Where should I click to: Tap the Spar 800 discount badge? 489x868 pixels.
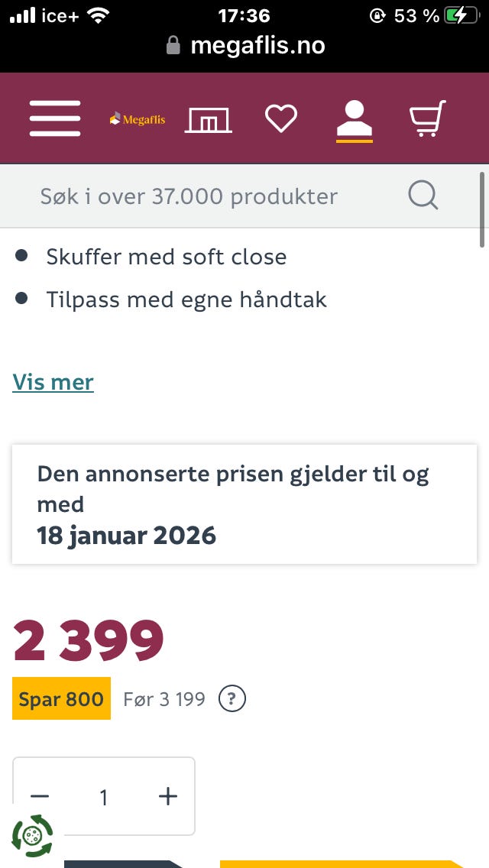coord(61,698)
